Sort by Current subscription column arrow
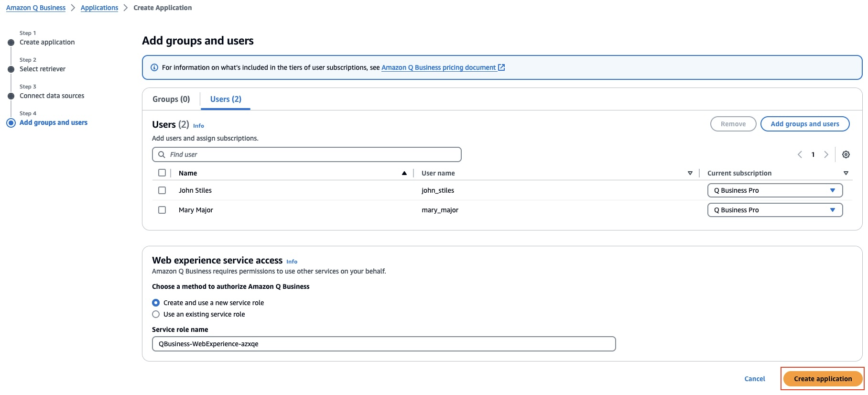This screenshot has height=395, width=868. coord(846,173)
